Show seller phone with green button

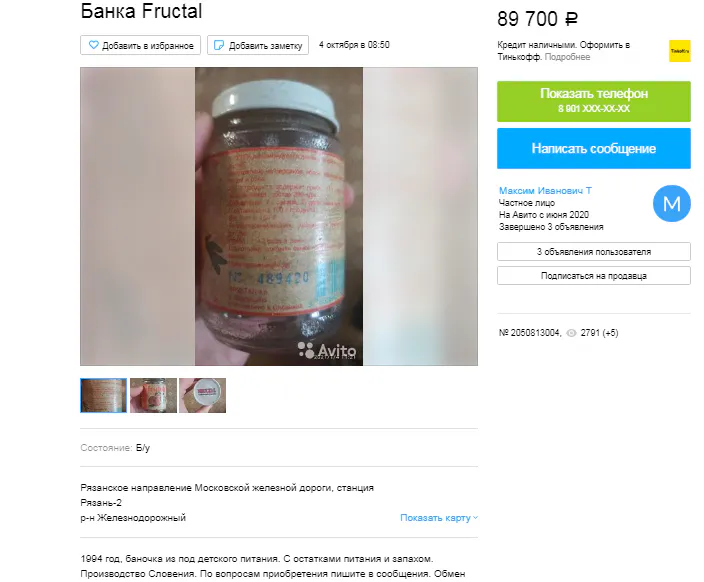594,101
